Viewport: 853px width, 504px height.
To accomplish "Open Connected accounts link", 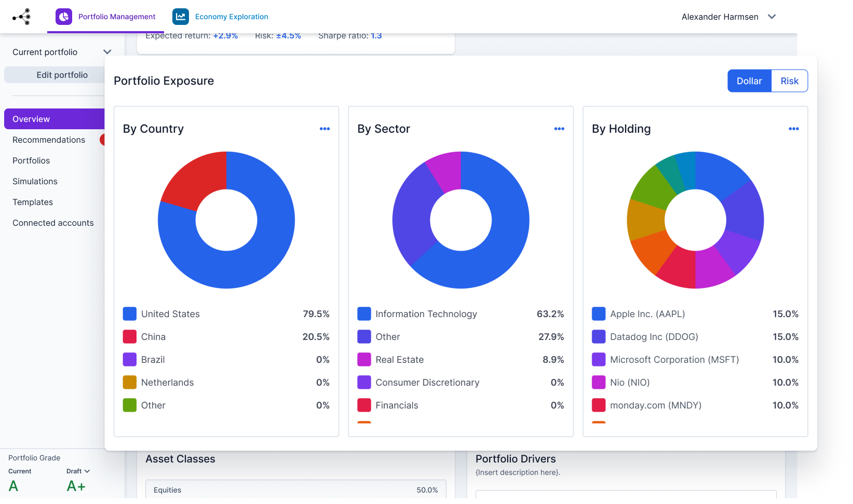I will tap(53, 223).
